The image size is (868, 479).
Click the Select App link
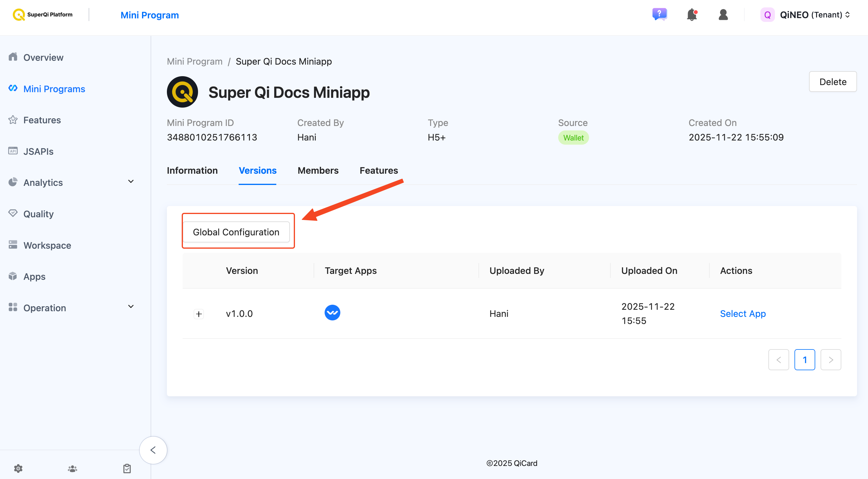pos(743,313)
